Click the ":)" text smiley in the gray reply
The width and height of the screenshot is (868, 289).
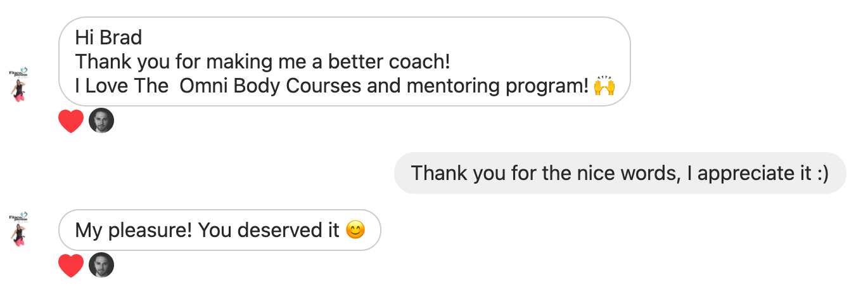(x=821, y=173)
